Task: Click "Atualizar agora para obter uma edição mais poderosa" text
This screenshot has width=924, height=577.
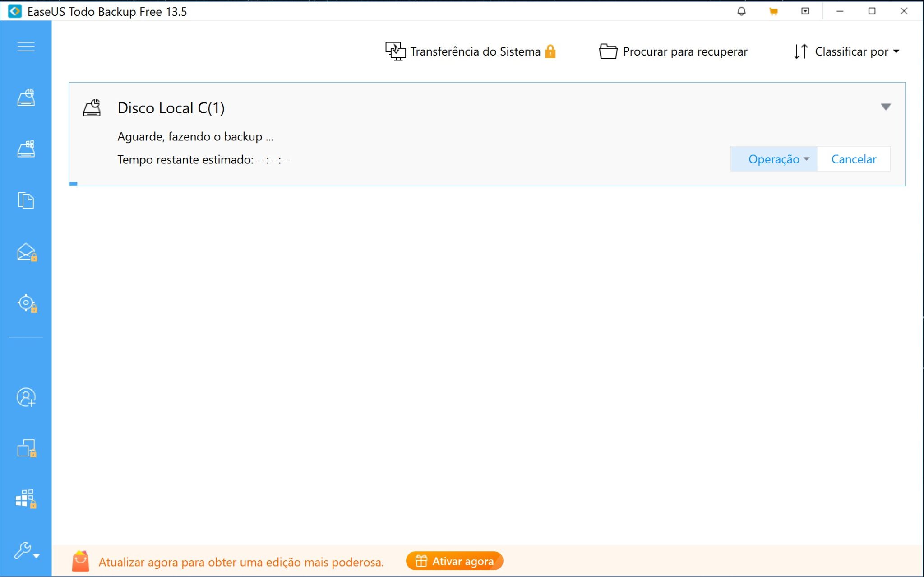Action: (x=241, y=562)
